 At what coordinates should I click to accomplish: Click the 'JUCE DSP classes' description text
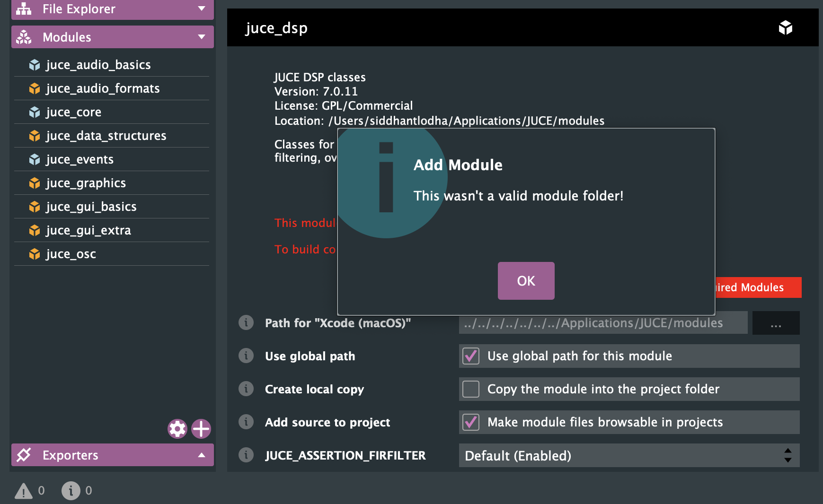point(320,77)
